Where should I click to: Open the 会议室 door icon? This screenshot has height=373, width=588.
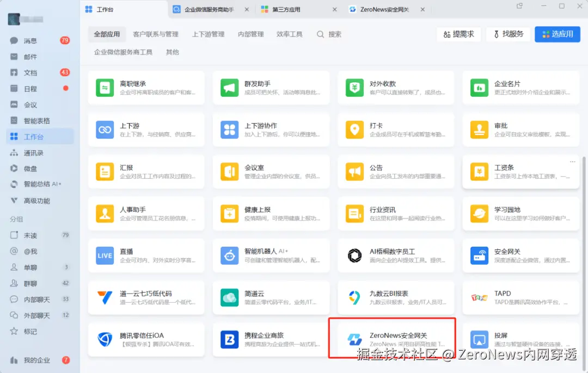[230, 172]
